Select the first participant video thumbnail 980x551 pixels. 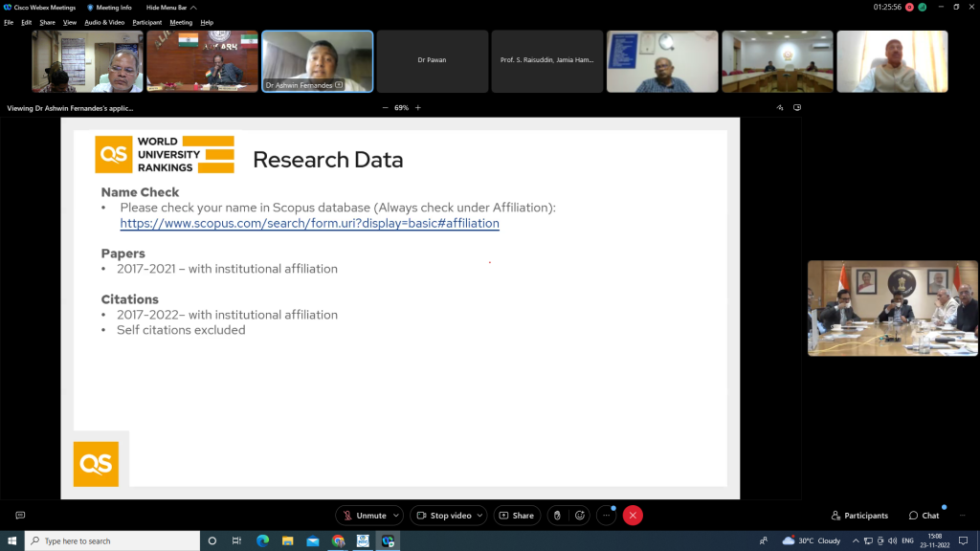click(x=87, y=61)
